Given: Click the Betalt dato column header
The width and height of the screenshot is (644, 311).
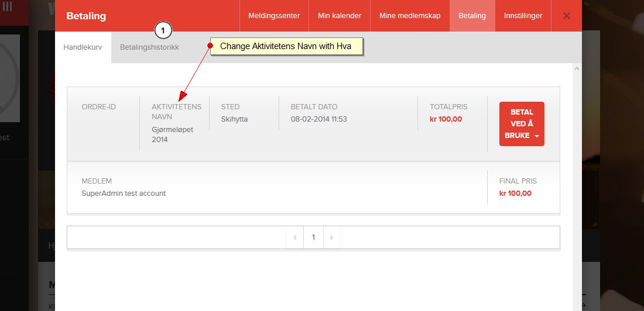Looking at the screenshot, I should click(x=314, y=107).
